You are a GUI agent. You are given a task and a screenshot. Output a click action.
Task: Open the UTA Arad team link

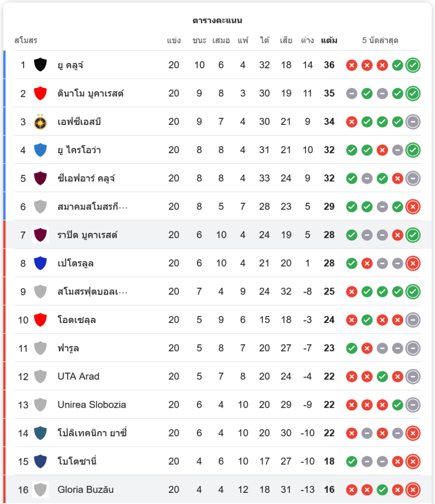point(79,376)
